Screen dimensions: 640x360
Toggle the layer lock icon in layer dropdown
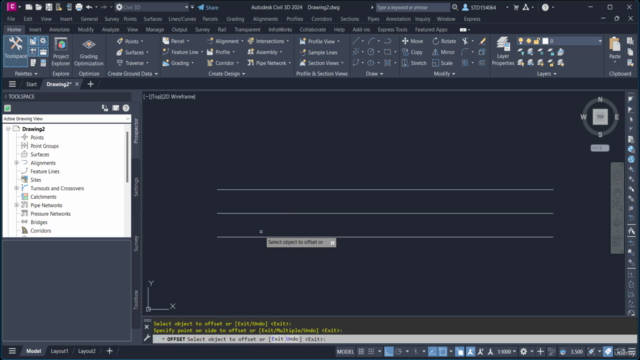(537, 41)
